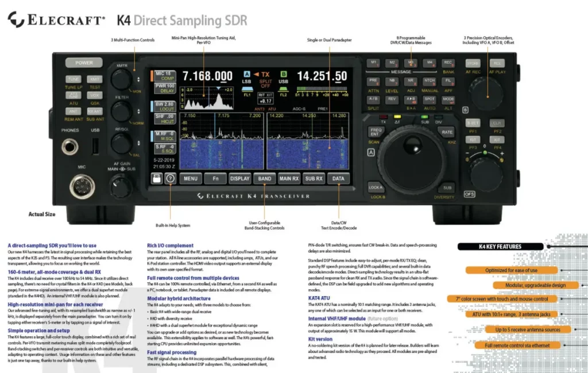Click the Elecraft K4 Transceiver logo below the display
The width and height of the screenshot is (588, 373).
click(253, 196)
